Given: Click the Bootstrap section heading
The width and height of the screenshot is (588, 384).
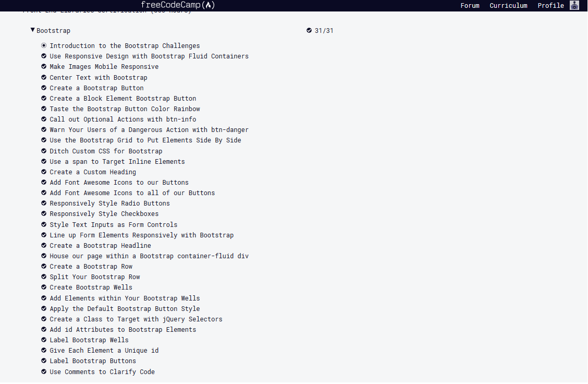Looking at the screenshot, I should (53, 31).
